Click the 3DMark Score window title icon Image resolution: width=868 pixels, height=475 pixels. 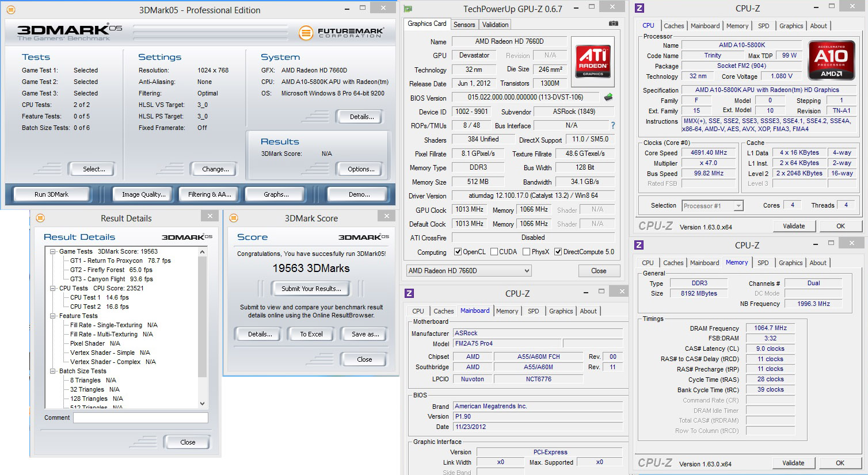click(x=234, y=218)
